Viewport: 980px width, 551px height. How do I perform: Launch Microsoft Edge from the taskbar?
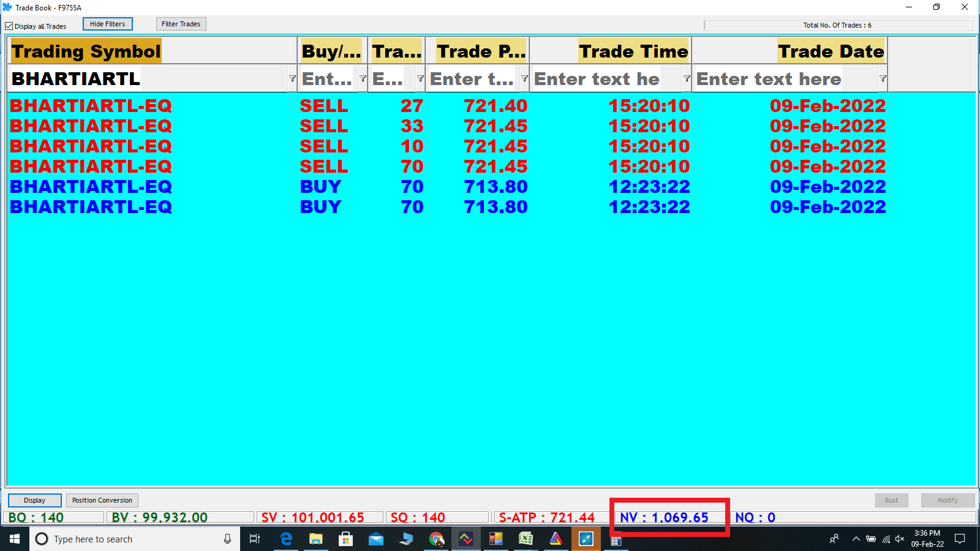tap(286, 539)
